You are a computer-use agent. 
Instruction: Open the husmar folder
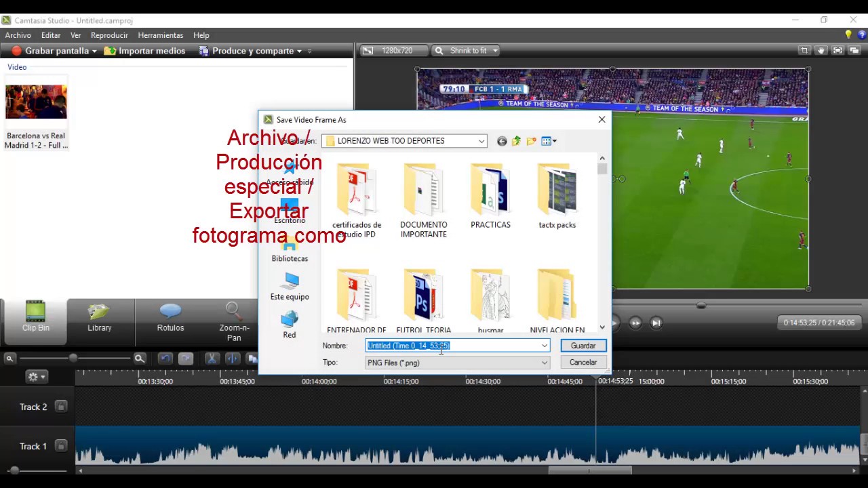tap(490, 301)
